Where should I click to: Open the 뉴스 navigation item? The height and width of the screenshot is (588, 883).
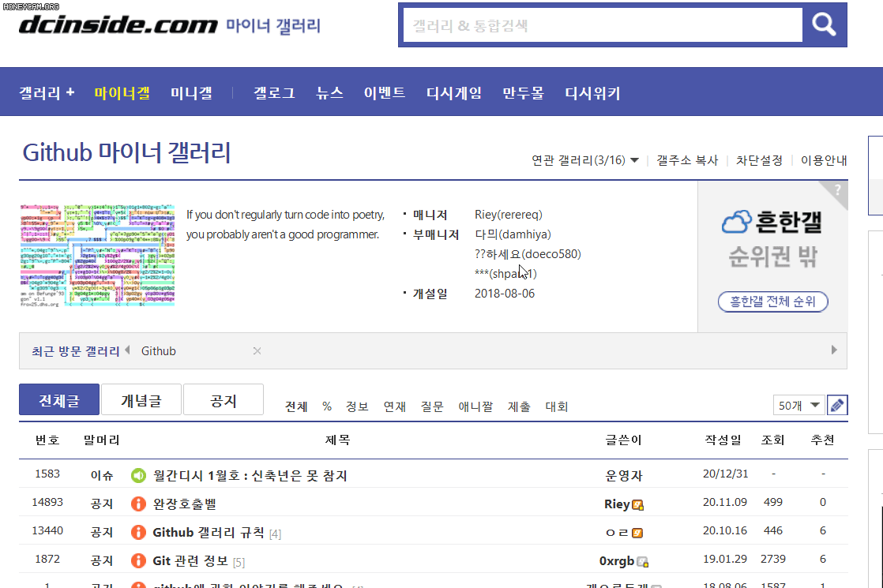click(329, 93)
